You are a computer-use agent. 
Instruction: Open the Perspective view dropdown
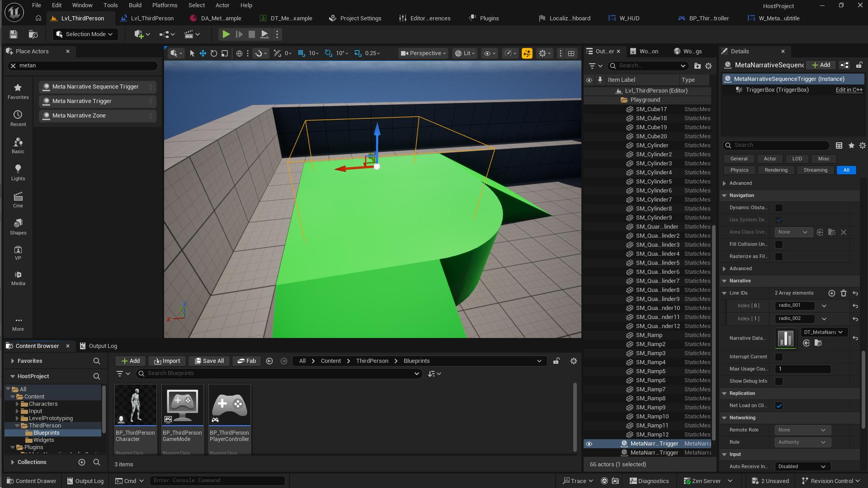[x=422, y=53]
